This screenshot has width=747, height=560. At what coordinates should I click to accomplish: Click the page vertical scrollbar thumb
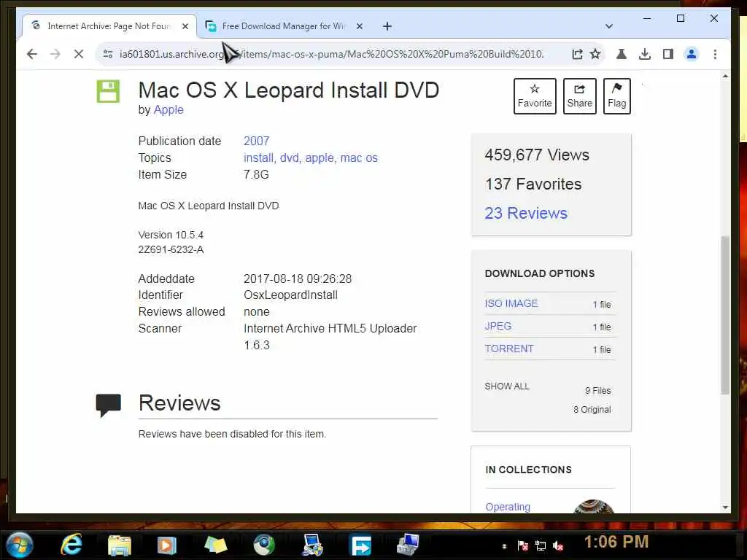[x=725, y=314]
